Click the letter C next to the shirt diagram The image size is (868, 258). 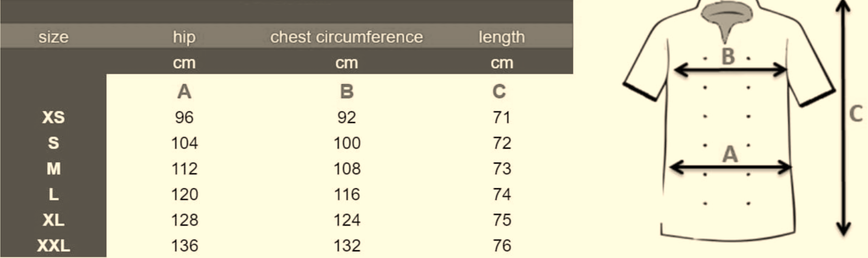(x=856, y=114)
